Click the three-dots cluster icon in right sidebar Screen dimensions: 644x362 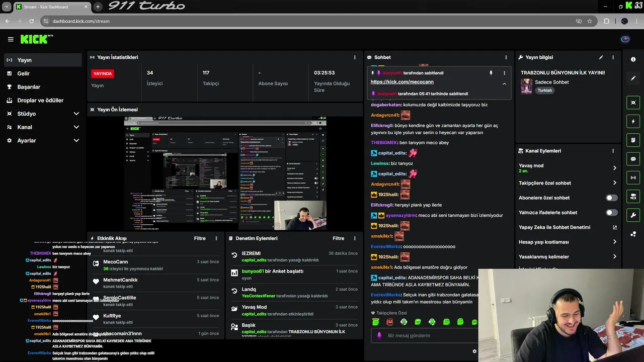pyautogui.click(x=633, y=234)
